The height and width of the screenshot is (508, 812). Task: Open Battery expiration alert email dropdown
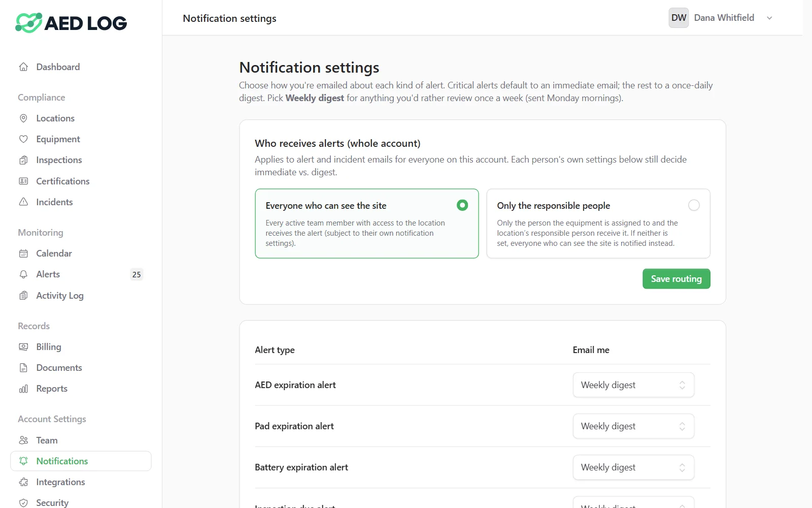[x=633, y=467]
